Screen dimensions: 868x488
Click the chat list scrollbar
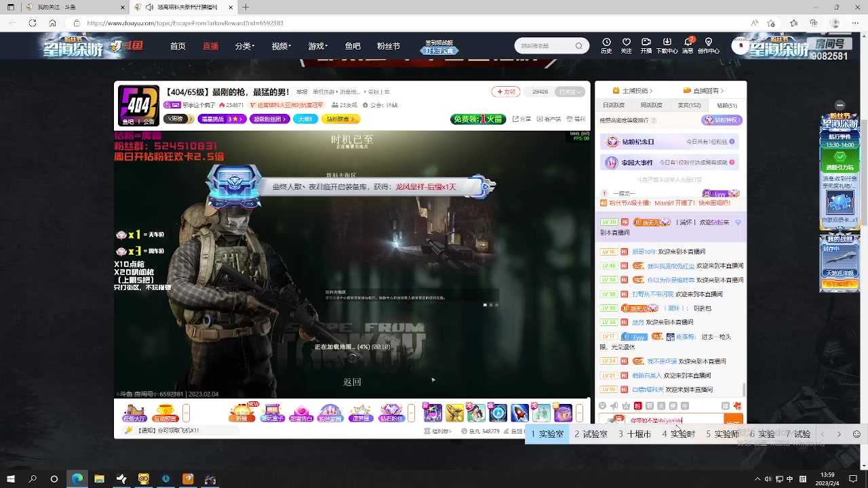pos(744,390)
